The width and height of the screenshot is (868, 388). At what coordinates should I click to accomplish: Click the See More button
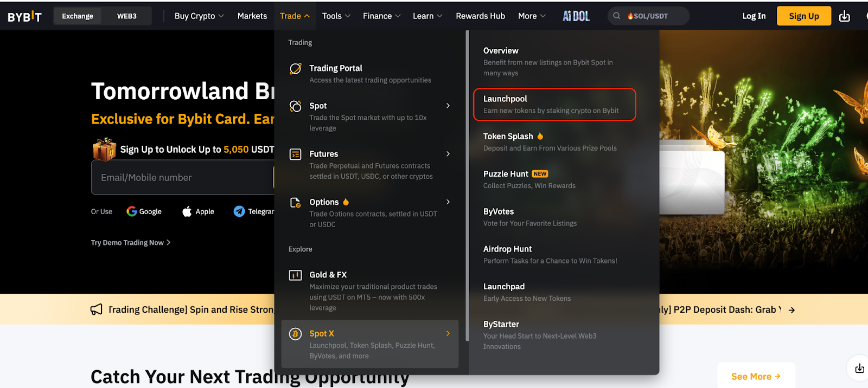pyautogui.click(x=756, y=377)
